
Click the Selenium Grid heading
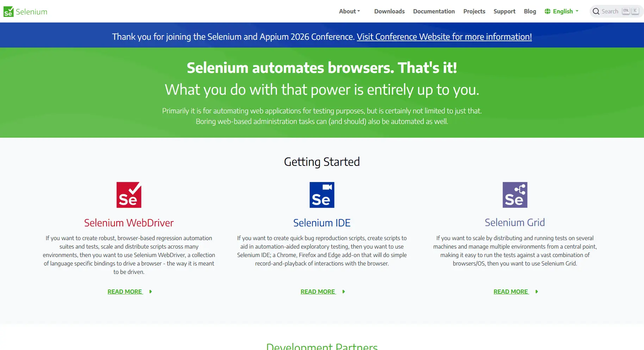[x=515, y=223]
